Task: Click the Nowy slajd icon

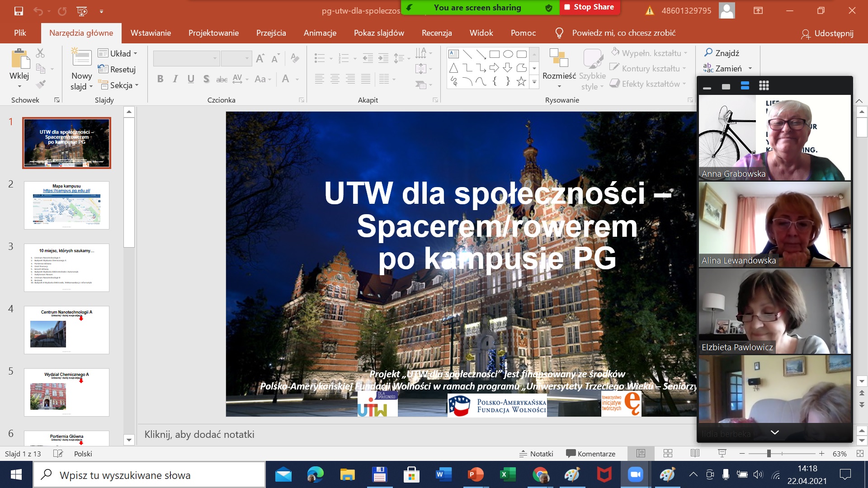Action: 82,59
